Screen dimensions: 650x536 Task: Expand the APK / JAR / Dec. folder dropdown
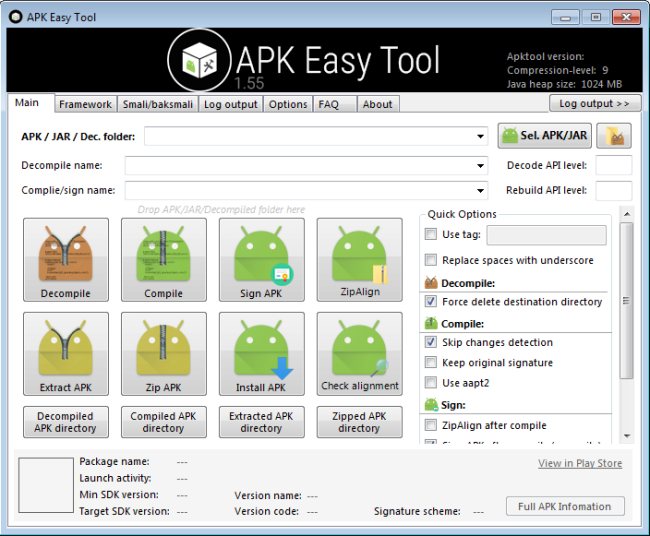click(x=480, y=136)
